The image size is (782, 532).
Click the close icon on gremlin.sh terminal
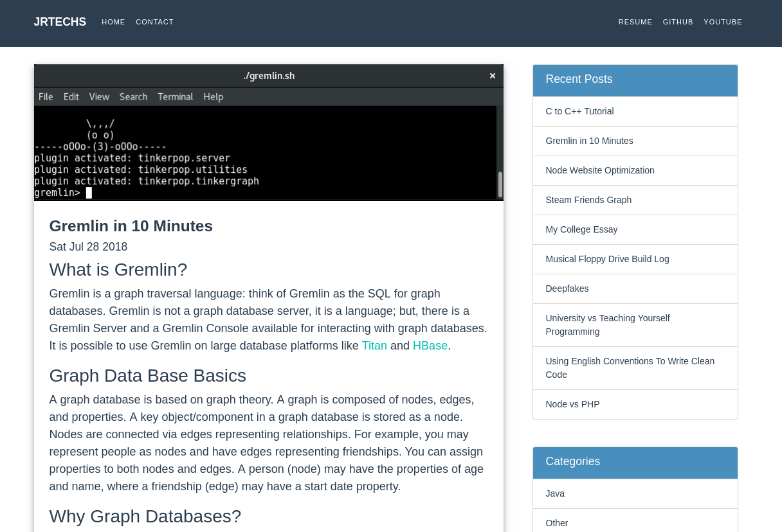coord(493,75)
